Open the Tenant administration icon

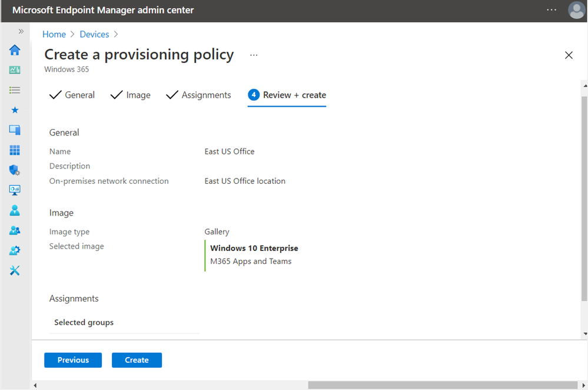tap(15, 250)
